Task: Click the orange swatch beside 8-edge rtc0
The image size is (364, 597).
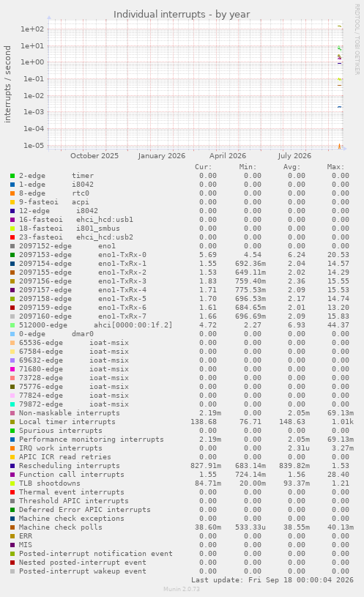Action: (12, 193)
